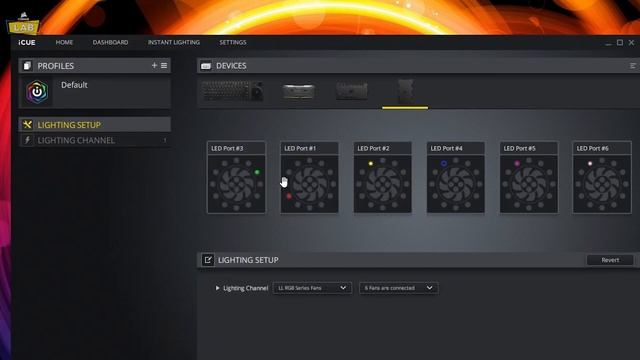The height and width of the screenshot is (360, 640).
Task: Click the green LED on Port #3 fan
Action: pos(257,172)
